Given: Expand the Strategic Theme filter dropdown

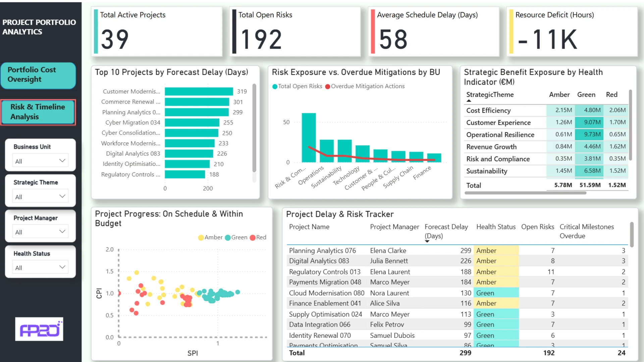Looking at the screenshot, I should pos(40,196).
